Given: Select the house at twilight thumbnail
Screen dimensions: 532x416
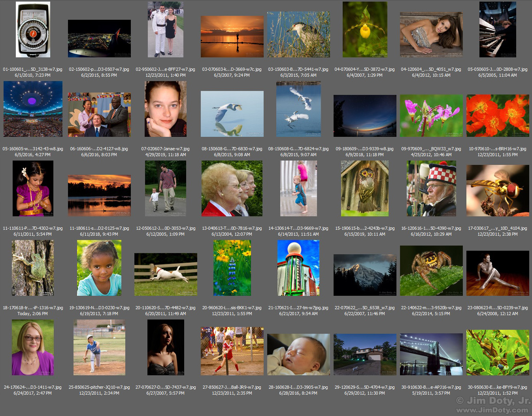Looking at the screenshot, I should pyautogui.click(x=365, y=354).
